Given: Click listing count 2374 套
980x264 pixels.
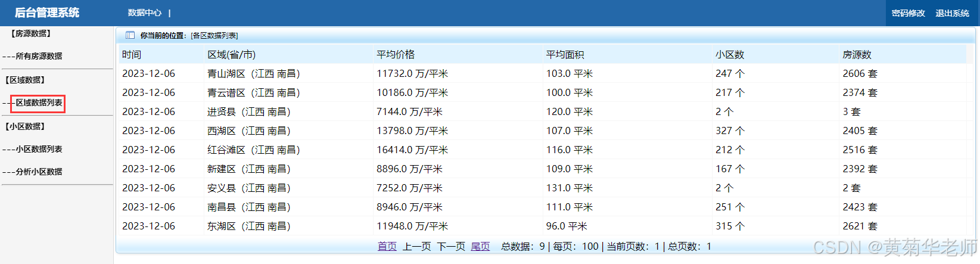Looking at the screenshot, I should point(860,92).
